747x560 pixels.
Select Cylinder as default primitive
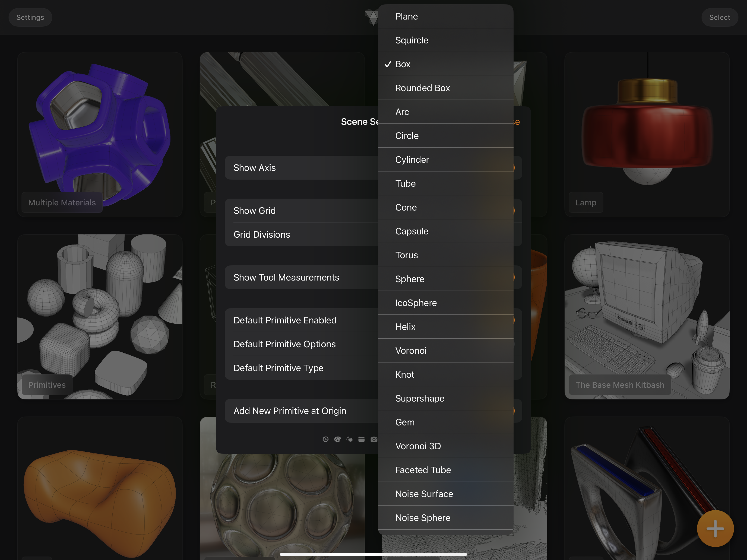(x=446, y=160)
